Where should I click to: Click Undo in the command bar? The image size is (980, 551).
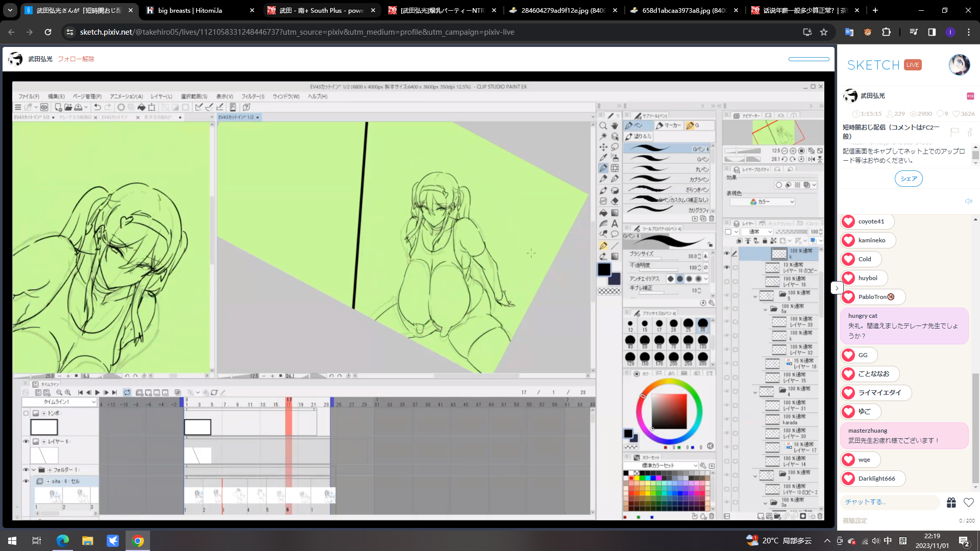pyautogui.click(x=97, y=107)
